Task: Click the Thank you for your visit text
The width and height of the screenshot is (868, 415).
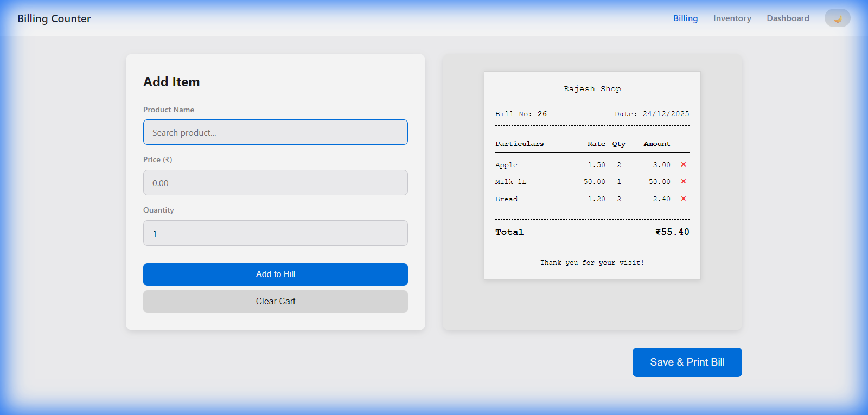Action: 592,263
